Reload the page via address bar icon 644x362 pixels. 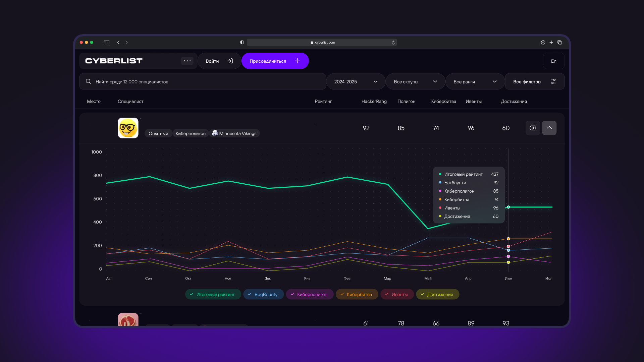pos(393,43)
